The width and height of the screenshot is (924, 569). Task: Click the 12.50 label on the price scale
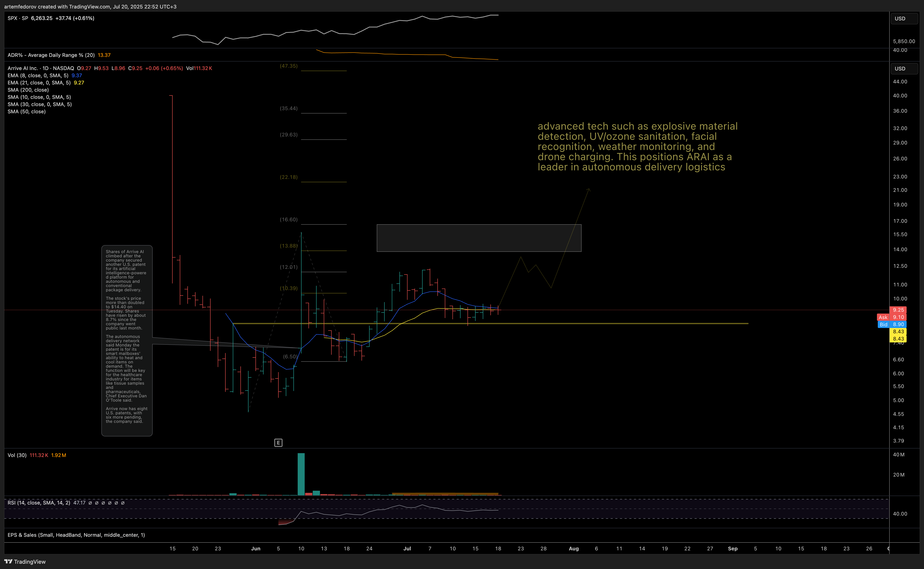(900, 266)
